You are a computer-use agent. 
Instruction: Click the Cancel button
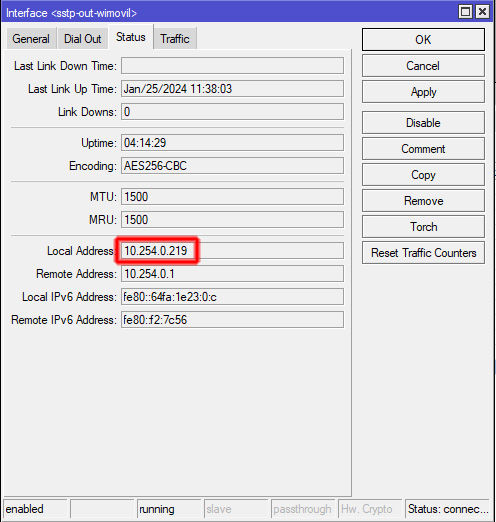point(423,66)
